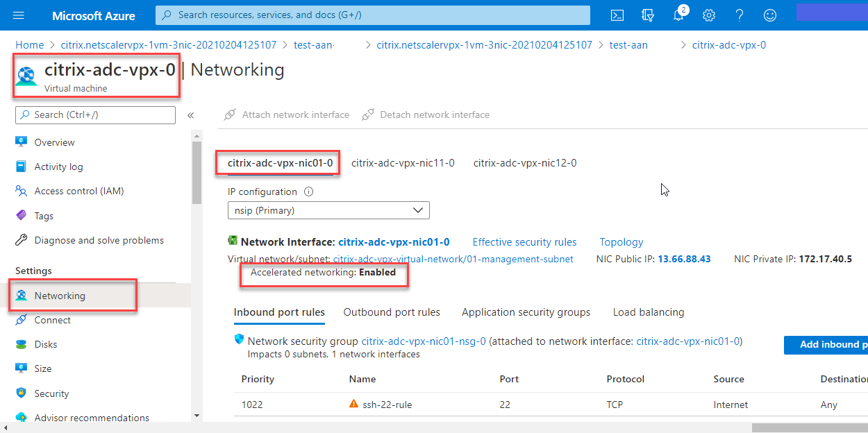Screen dimensions: 868x433
Task: Collapse the left menu with double chevron
Action: click(190, 115)
